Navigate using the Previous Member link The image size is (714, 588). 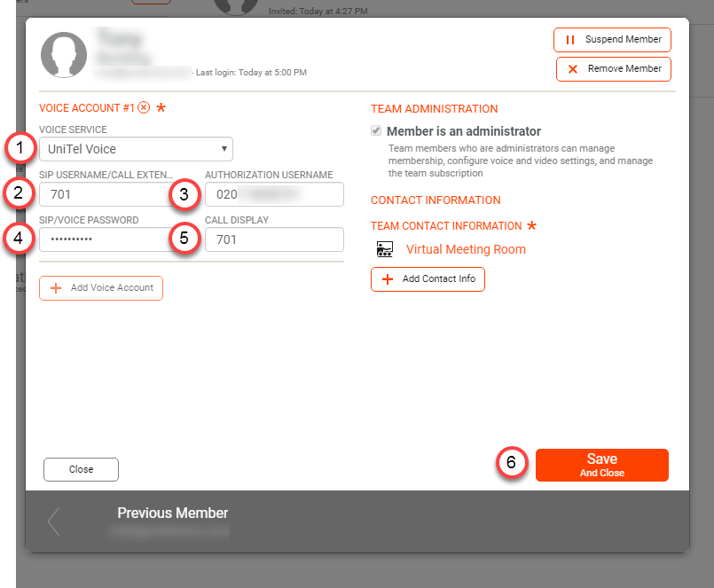coord(172,513)
